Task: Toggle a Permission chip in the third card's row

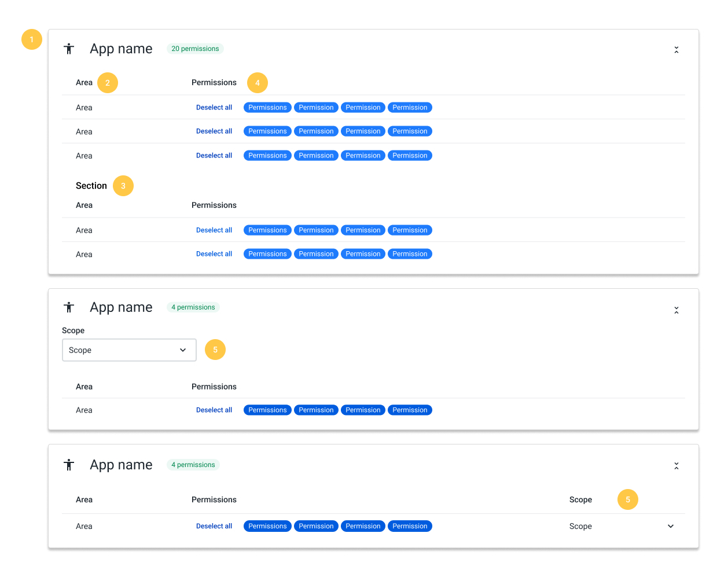Action: [317, 526]
